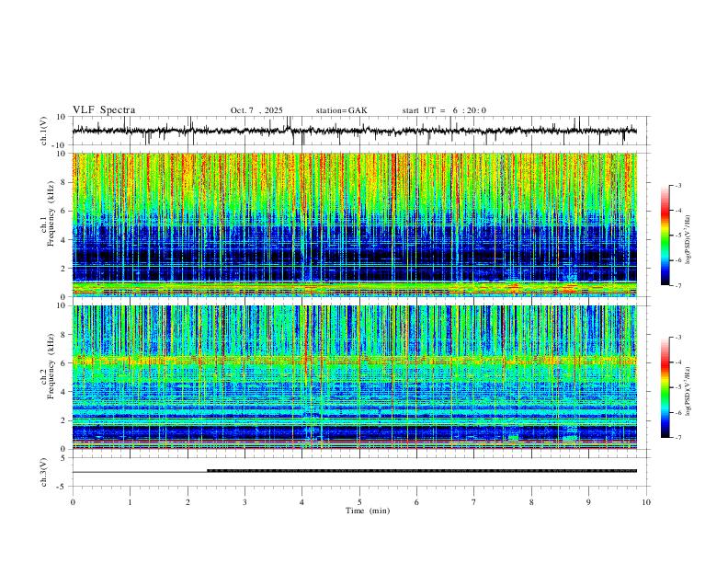Click the 'start UT = 6 : 20: 0' text
This screenshot has height=563, width=728.
(x=444, y=110)
